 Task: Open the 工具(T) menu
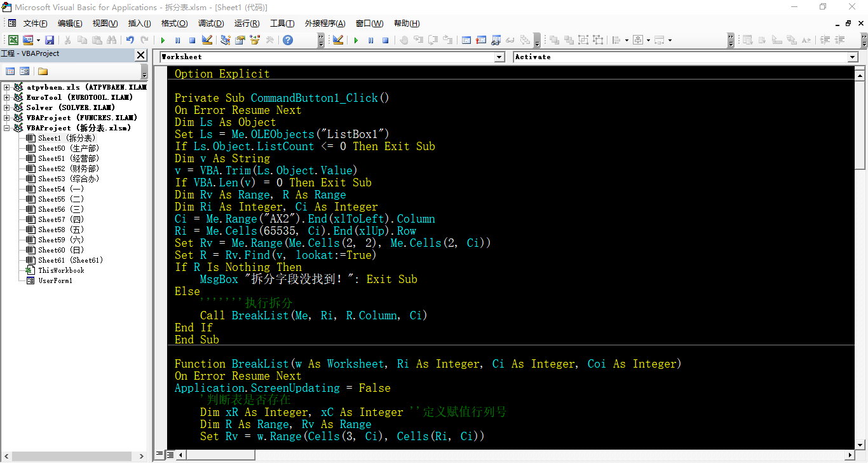[282, 24]
